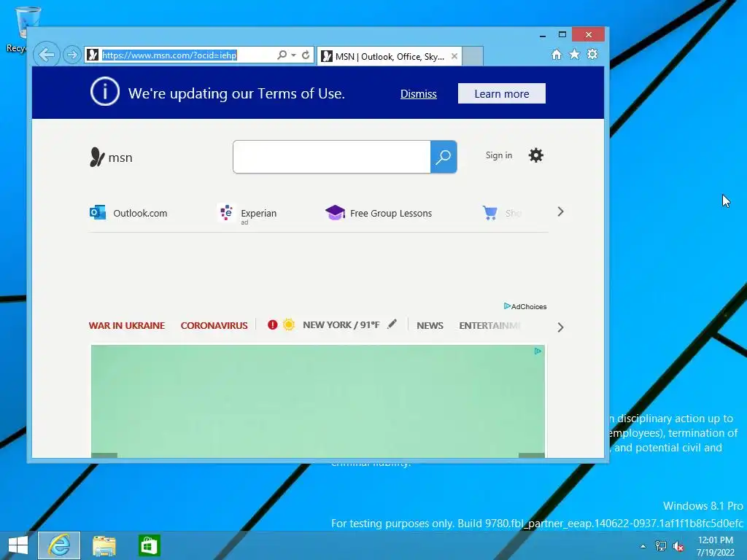Screen dimensions: 747x560
Task: Open the taskbar clock showing 12:01 PM
Action: point(716,546)
